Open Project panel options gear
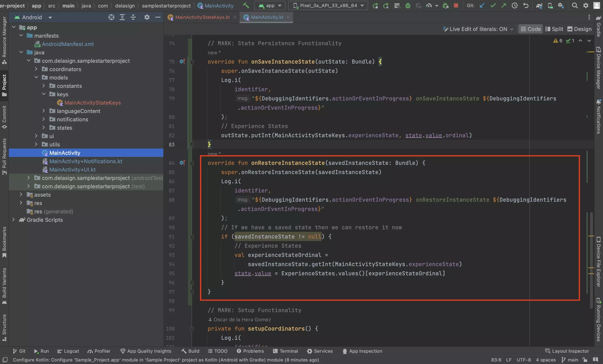 147,17
